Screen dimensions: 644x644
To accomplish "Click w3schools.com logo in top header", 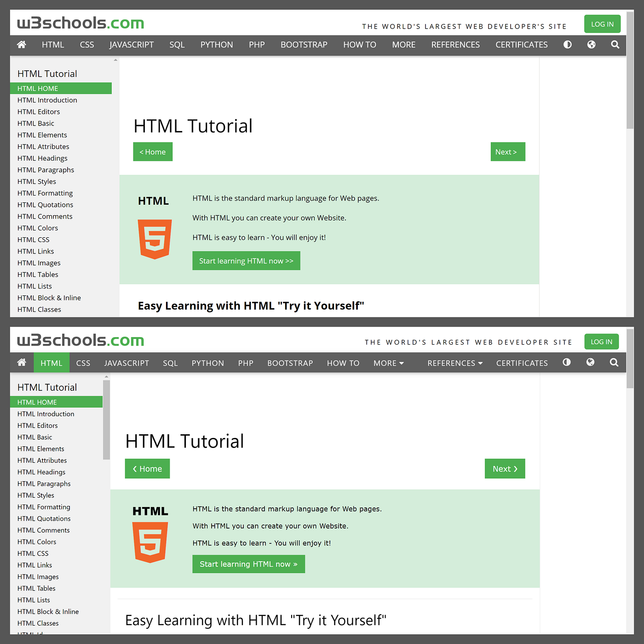I will point(80,23).
